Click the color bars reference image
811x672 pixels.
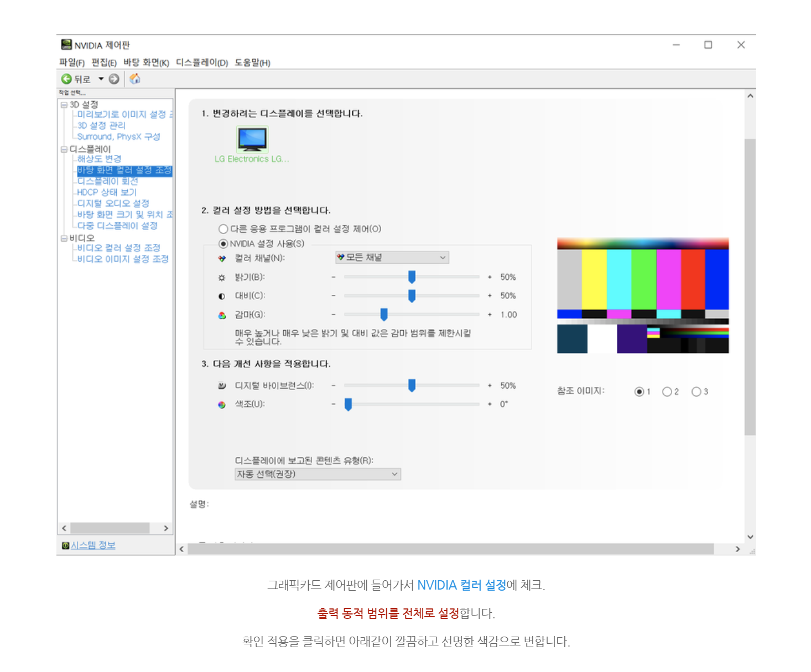pos(643,295)
